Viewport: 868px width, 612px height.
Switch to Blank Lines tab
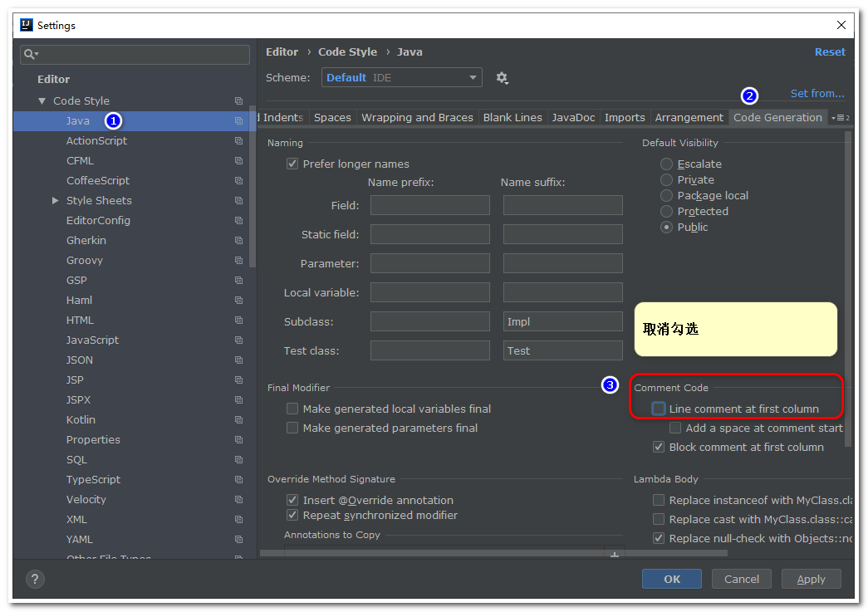[x=512, y=117]
